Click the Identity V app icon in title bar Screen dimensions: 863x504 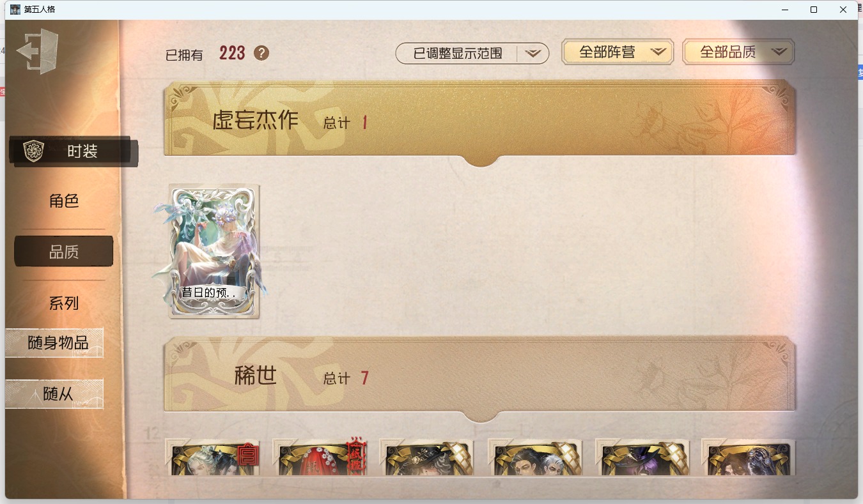tap(15, 10)
